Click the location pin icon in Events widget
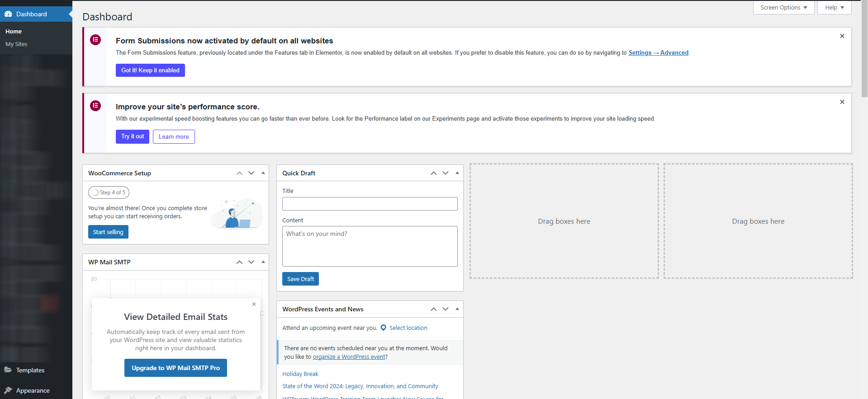 point(384,328)
